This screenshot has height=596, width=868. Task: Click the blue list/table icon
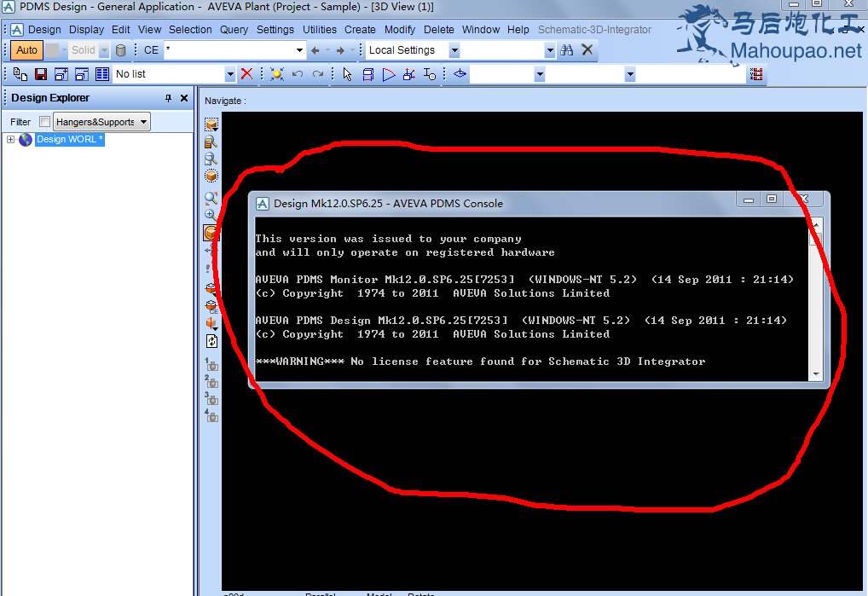(102, 74)
